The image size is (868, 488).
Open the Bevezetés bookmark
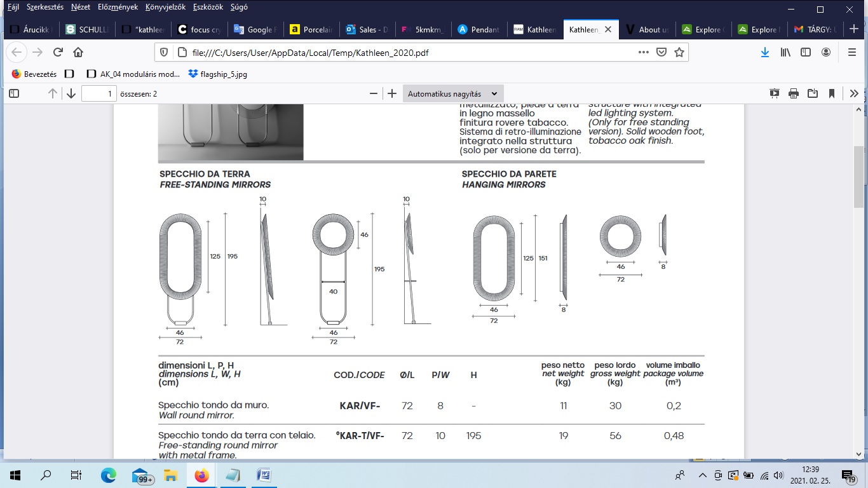pos(35,74)
